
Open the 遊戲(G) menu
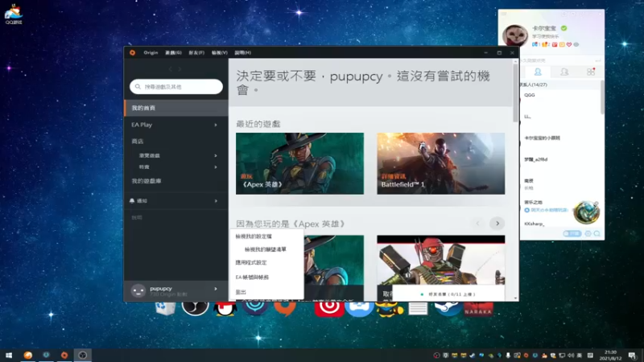173,52
